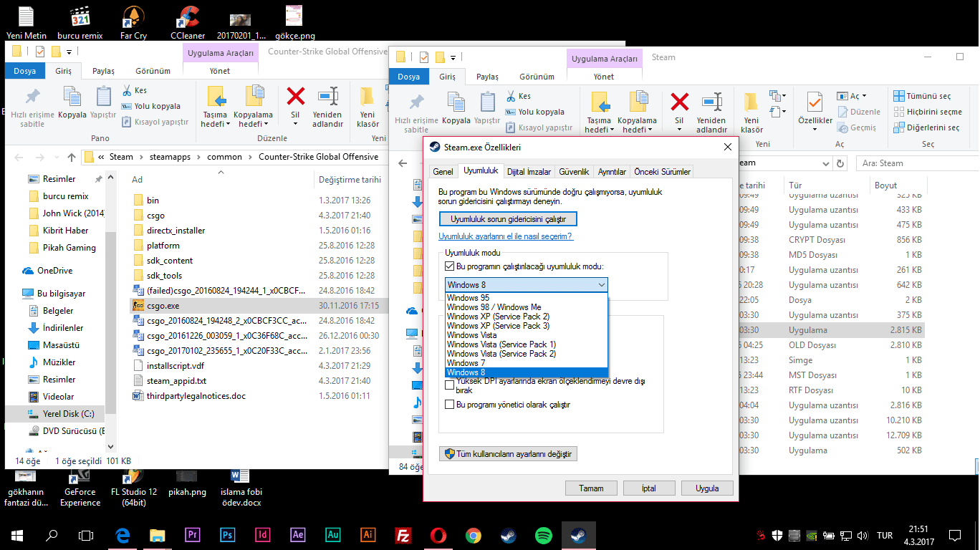Open After Effects from taskbar
Viewport: 980px width, 550px height.
(x=298, y=535)
